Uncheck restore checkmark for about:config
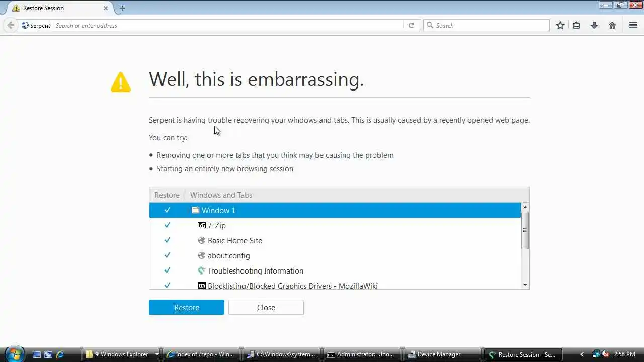The height and width of the screenshot is (362, 644). (167, 255)
